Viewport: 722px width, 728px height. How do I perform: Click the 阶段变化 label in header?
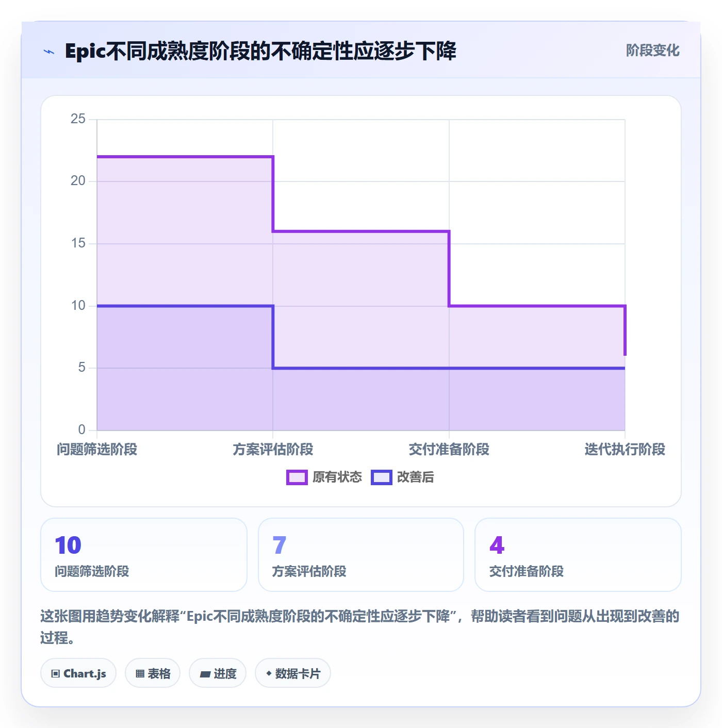coord(652,51)
